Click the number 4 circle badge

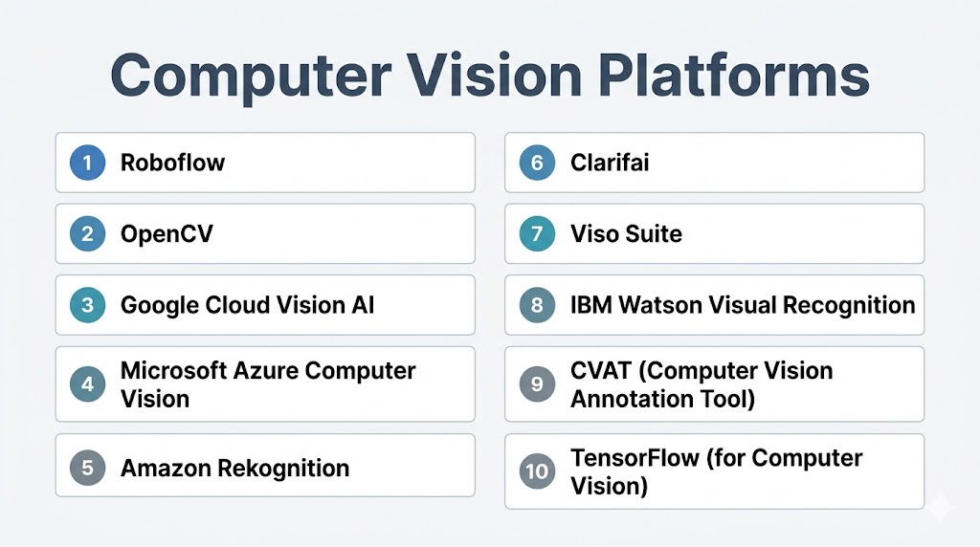pos(87,384)
